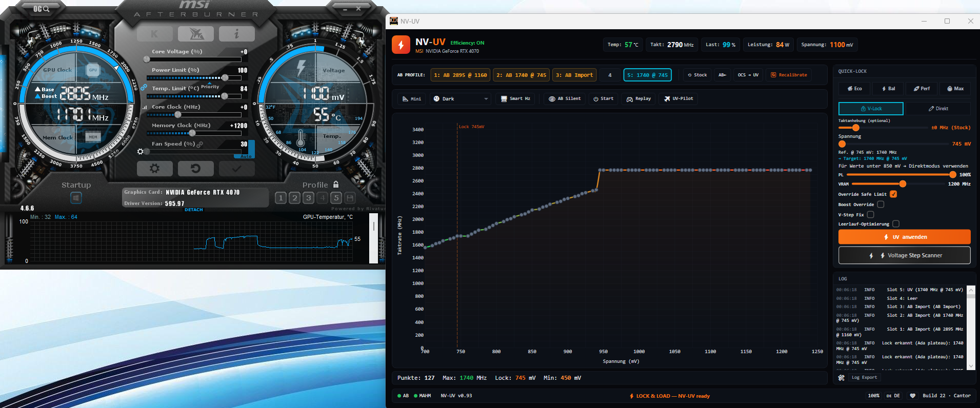Select AB profile 2: AB 1740 @ 745
The image size is (980, 408).
pyautogui.click(x=521, y=75)
